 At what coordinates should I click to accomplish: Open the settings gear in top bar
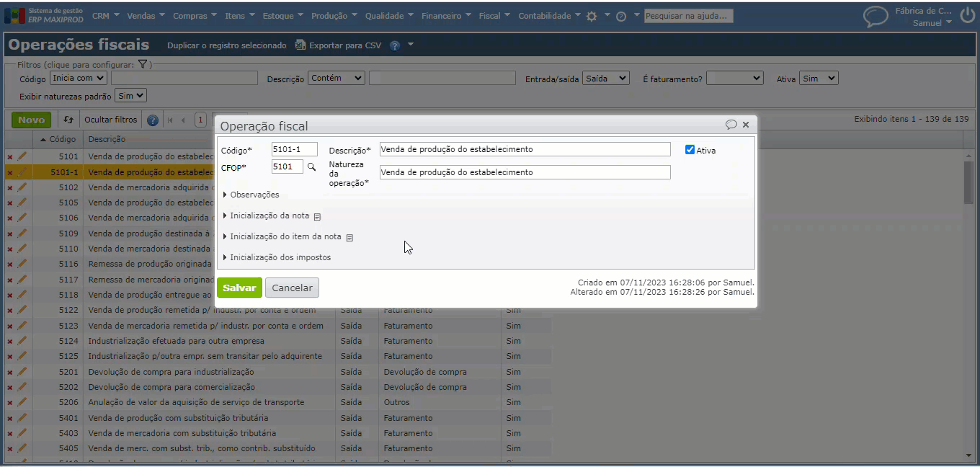click(592, 16)
